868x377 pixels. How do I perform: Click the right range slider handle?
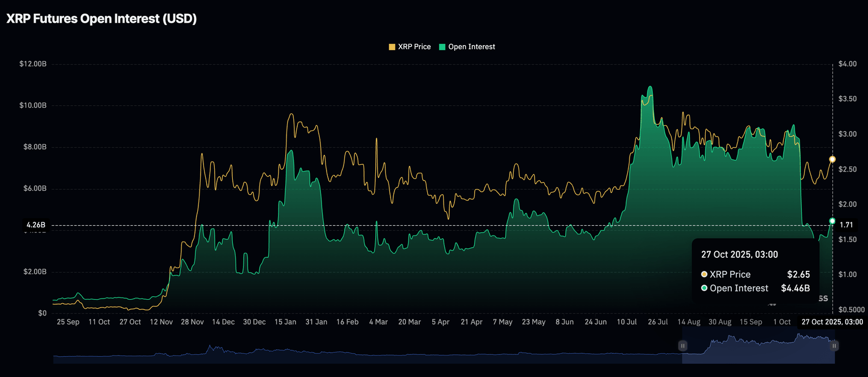(x=834, y=345)
